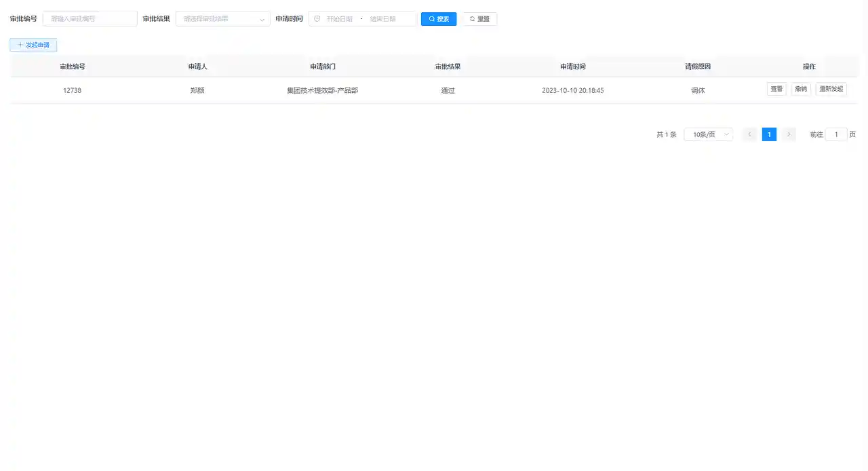
Task: Click the 操作 column header
Action: [x=809, y=67]
